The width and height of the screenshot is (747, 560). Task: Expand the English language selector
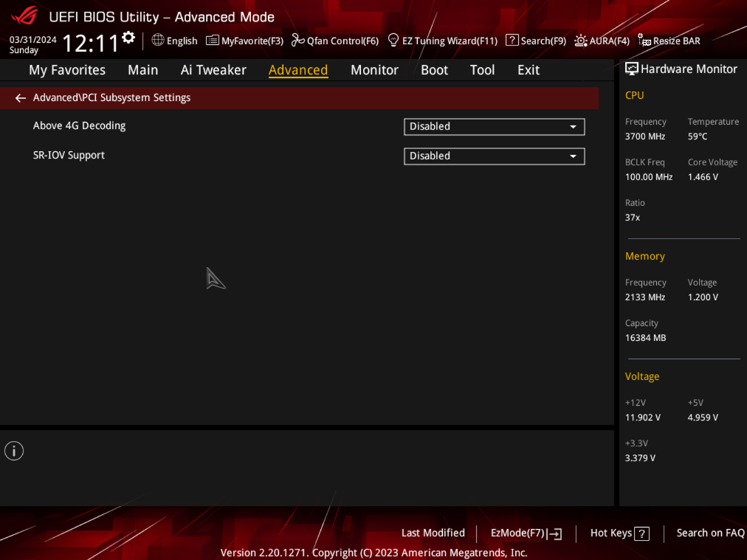pos(174,41)
